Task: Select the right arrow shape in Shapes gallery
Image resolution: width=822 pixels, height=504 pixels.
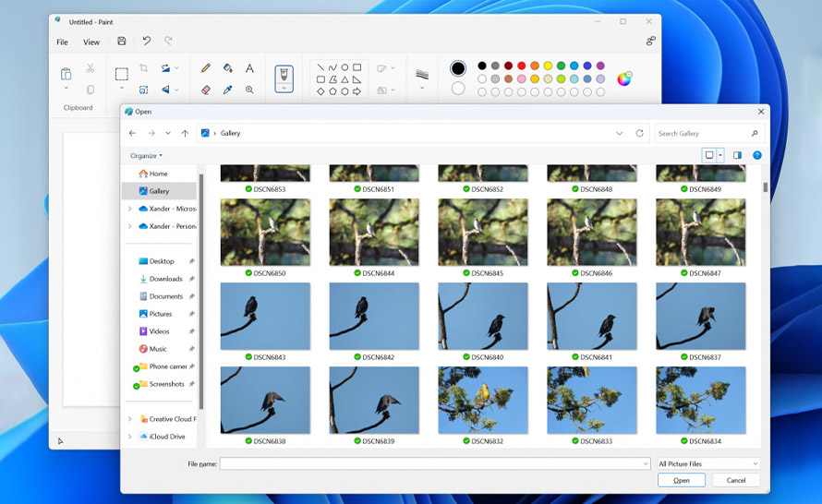Action: 357,91
